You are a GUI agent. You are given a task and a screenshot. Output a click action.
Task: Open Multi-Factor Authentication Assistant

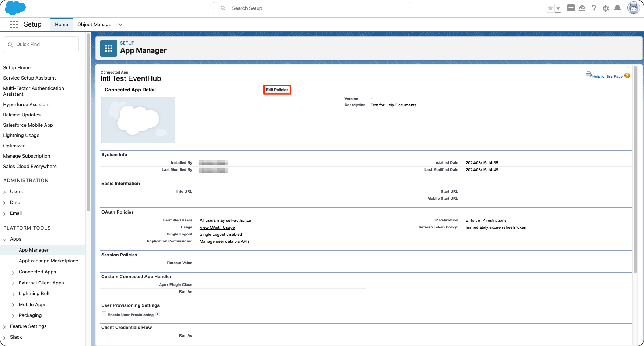pos(34,91)
